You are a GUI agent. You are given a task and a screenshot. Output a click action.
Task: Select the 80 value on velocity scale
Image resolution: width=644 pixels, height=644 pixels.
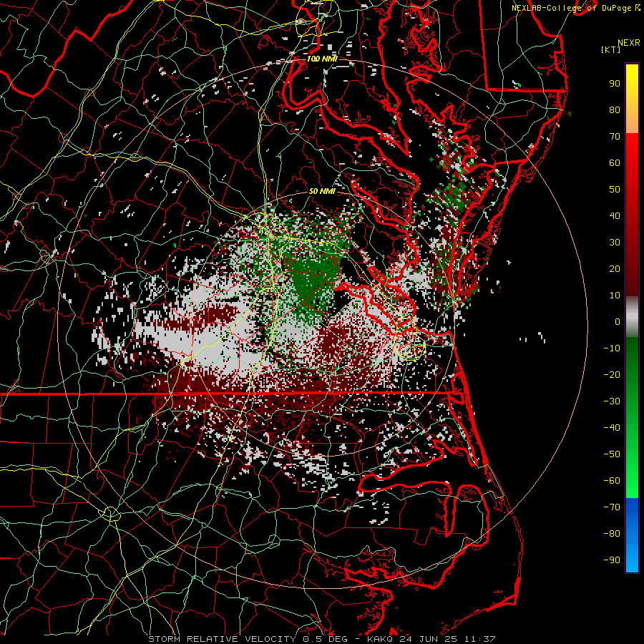click(615, 110)
